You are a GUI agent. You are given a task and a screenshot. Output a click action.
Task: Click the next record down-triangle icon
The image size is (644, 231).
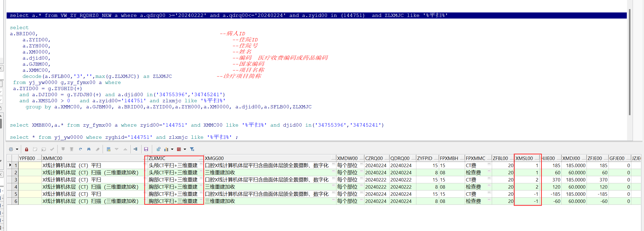[x=117, y=149]
